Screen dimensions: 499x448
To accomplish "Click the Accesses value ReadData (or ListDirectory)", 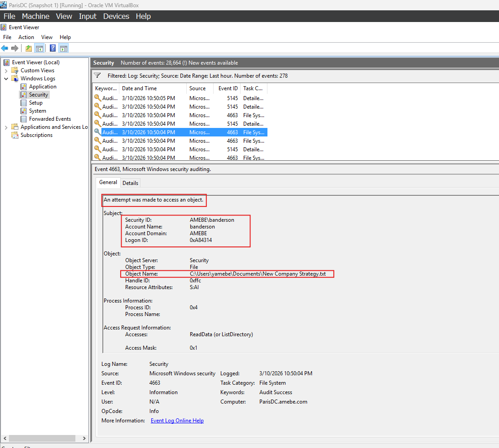I will point(221,334).
